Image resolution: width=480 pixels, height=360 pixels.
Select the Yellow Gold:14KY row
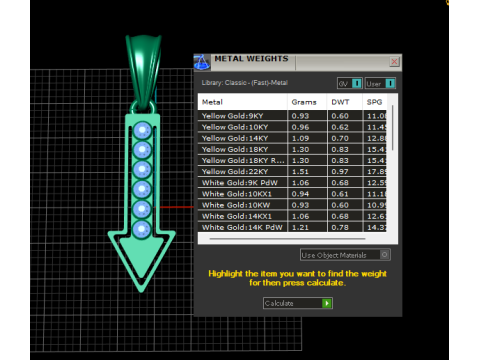(x=292, y=138)
